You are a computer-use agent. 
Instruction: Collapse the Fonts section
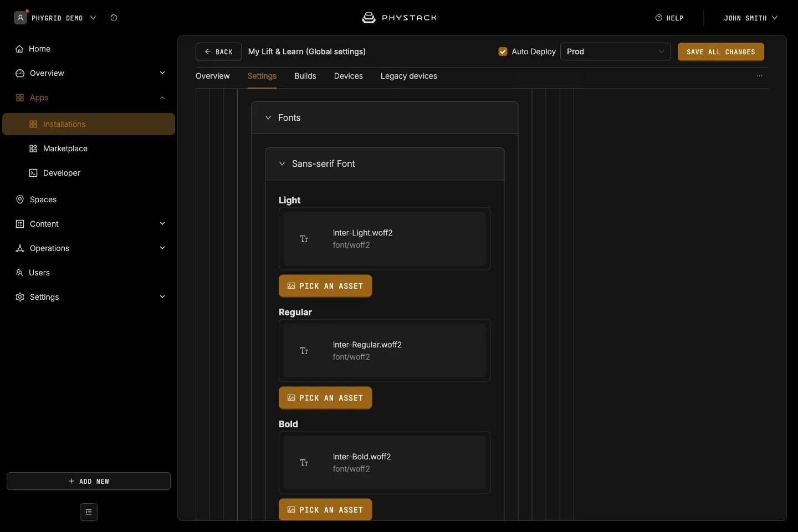[x=385, y=117]
